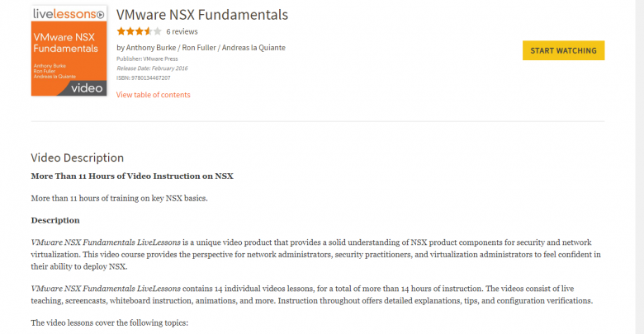644x334 pixels.
Task: Open the 6 reviews link
Action: coord(182,31)
